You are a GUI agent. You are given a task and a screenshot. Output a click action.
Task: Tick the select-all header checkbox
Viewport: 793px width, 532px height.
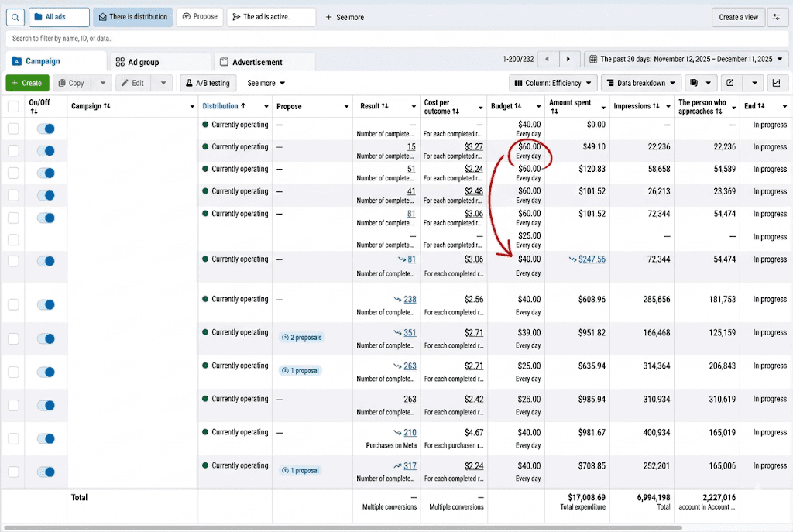pos(13,106)
